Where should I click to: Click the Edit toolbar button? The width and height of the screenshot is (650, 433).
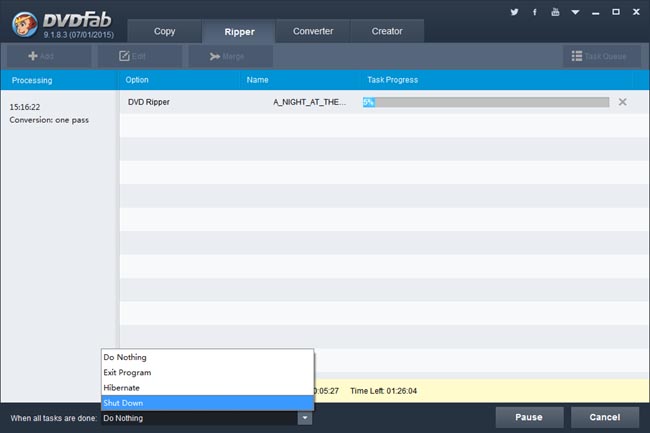(140, 56)
